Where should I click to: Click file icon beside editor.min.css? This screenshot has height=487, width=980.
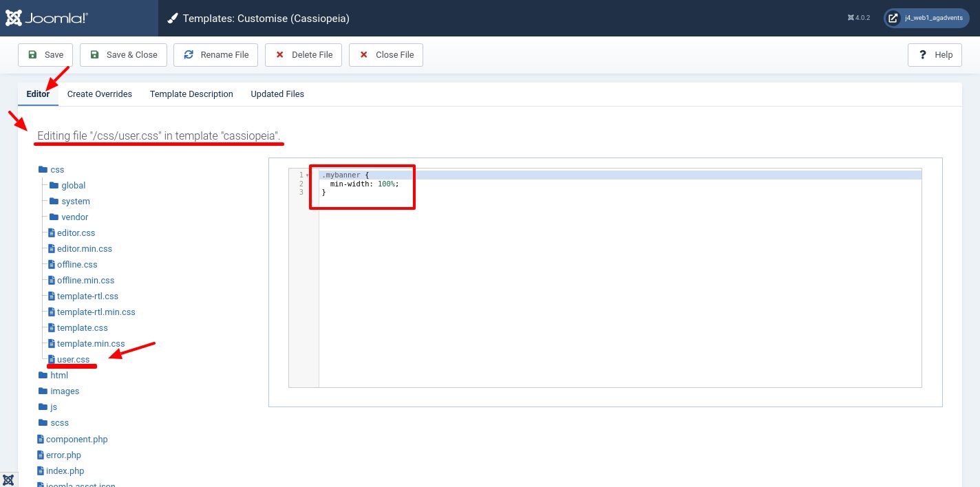[x=51, y=249]
